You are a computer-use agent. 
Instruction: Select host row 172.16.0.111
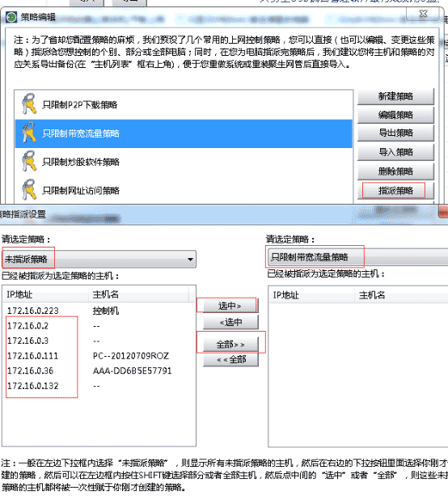[x=99, y=355]
